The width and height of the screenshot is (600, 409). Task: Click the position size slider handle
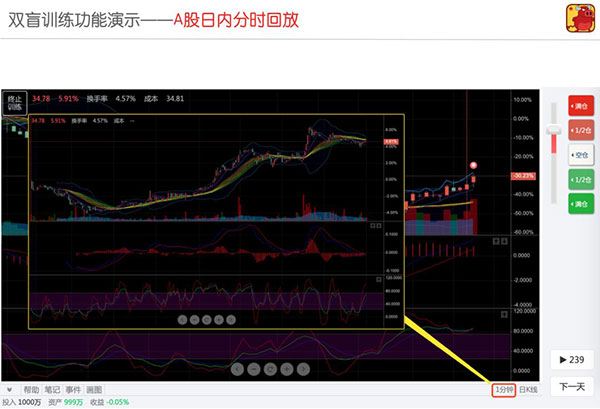pyautogui.click(x=553, y=131)
